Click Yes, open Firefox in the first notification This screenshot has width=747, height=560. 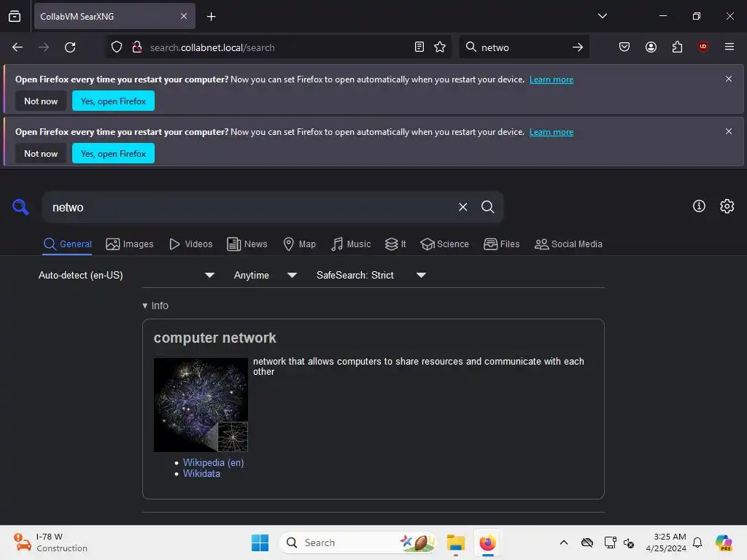coord(113,101)
